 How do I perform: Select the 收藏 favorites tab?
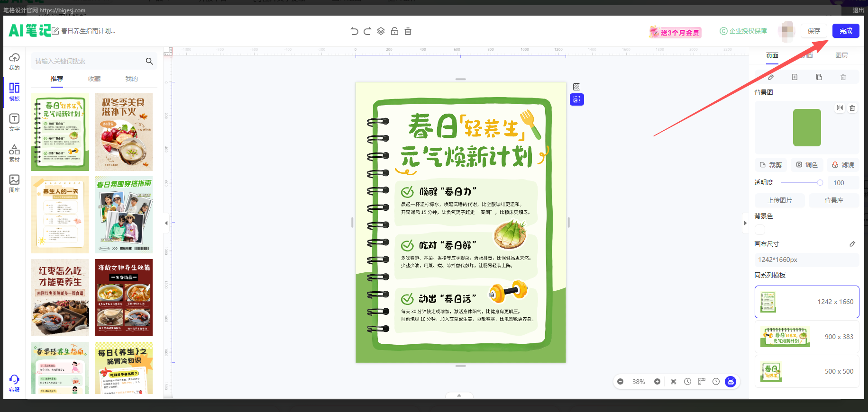(94, 79)
